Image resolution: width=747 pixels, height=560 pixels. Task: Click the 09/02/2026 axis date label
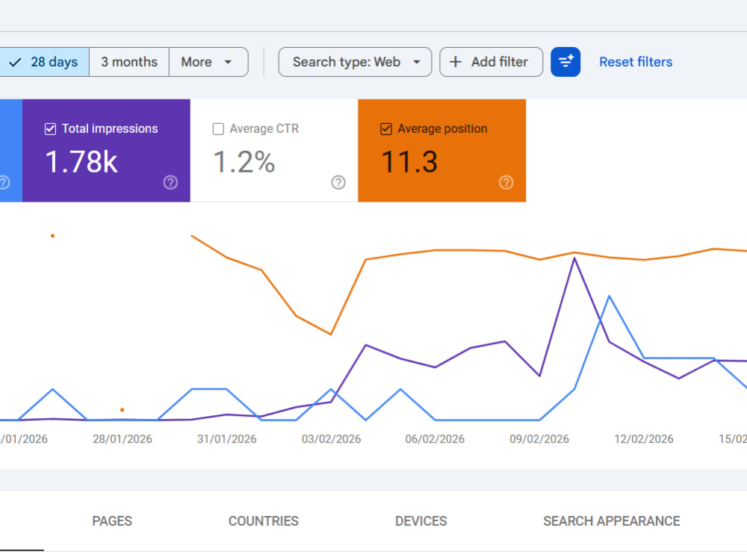click(539, 439)
